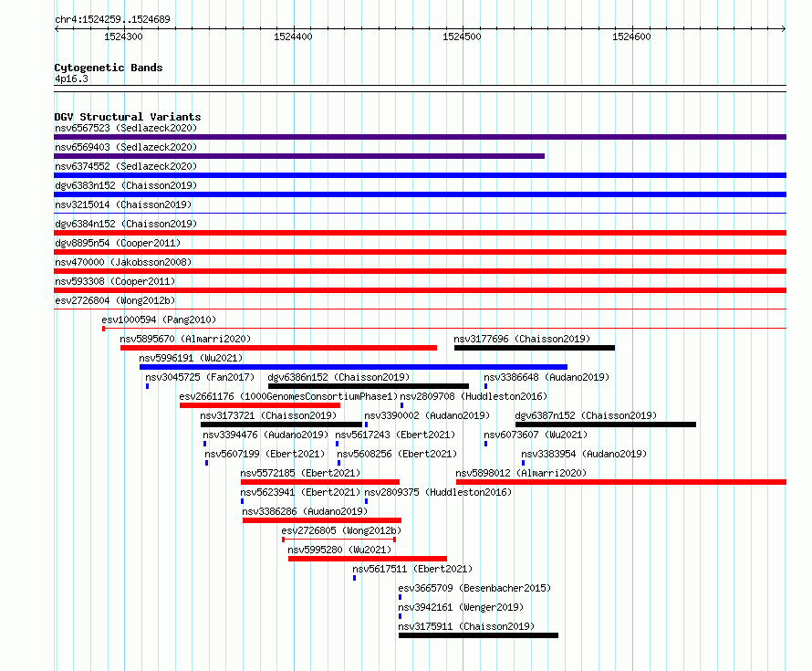812x671 pixels.
Task: Select the dgv8895n54 (Cooper2011) label
Action: tap(118, 243)
